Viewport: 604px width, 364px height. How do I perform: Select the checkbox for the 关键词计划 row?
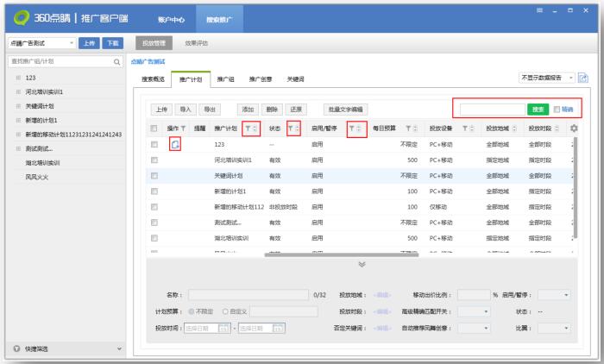tap(154, 175)
